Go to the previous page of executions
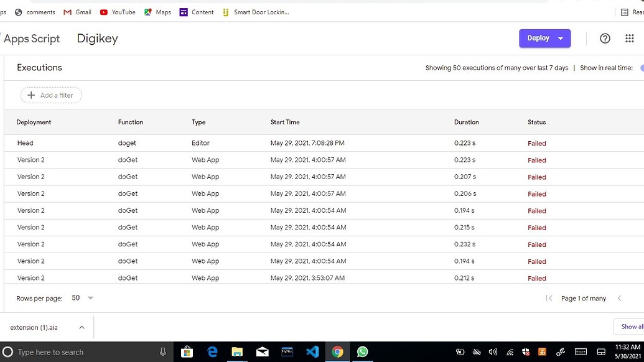644x362 pixels. (619, 299)
